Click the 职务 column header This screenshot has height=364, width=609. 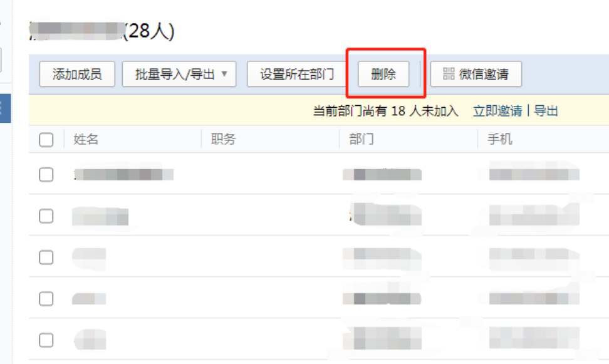(x=223, y=139)
